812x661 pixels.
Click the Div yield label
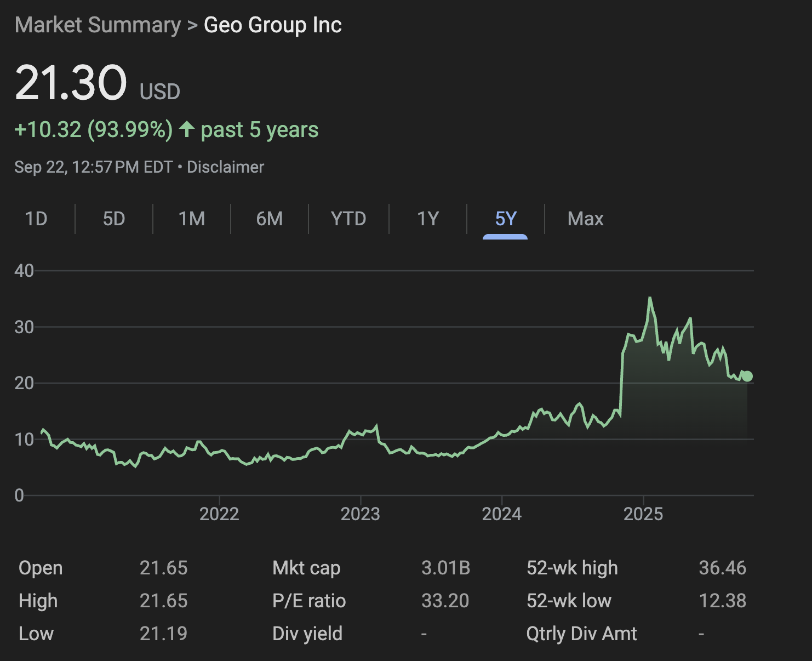pos(307,634)
